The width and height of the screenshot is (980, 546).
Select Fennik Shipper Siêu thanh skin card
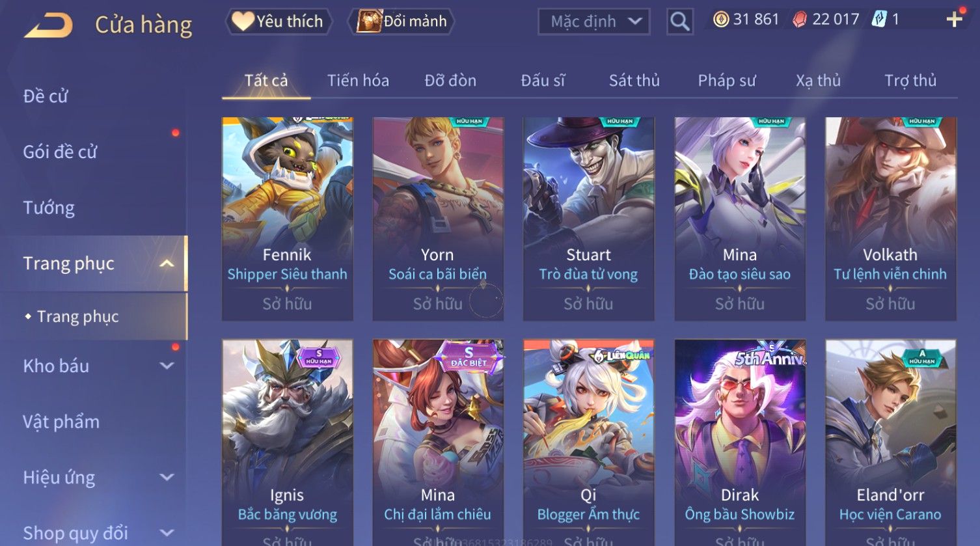pyautogui.click(x=287, y=219)
